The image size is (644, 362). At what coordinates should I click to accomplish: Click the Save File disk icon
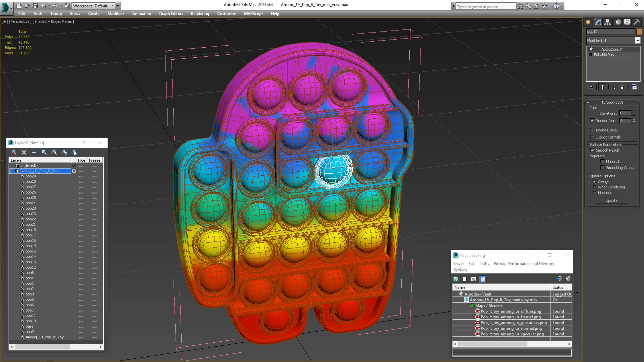pyautogui.click(x=35, y=6)
